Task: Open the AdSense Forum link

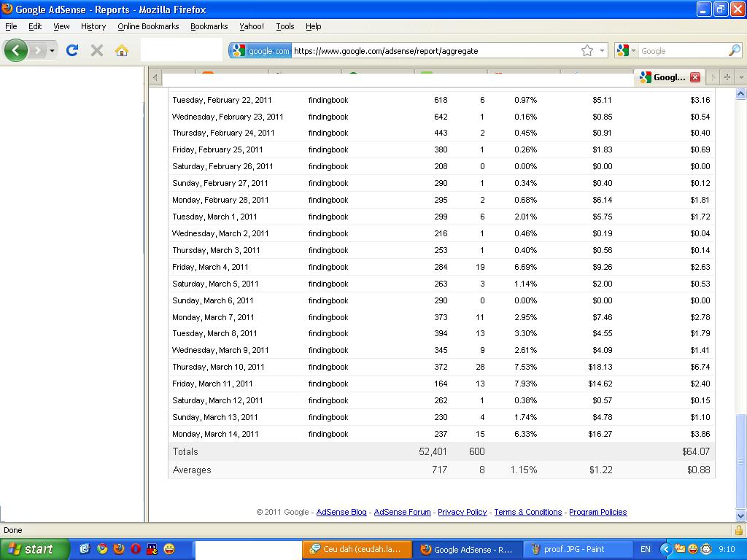Action: click(x=402, y=512)
